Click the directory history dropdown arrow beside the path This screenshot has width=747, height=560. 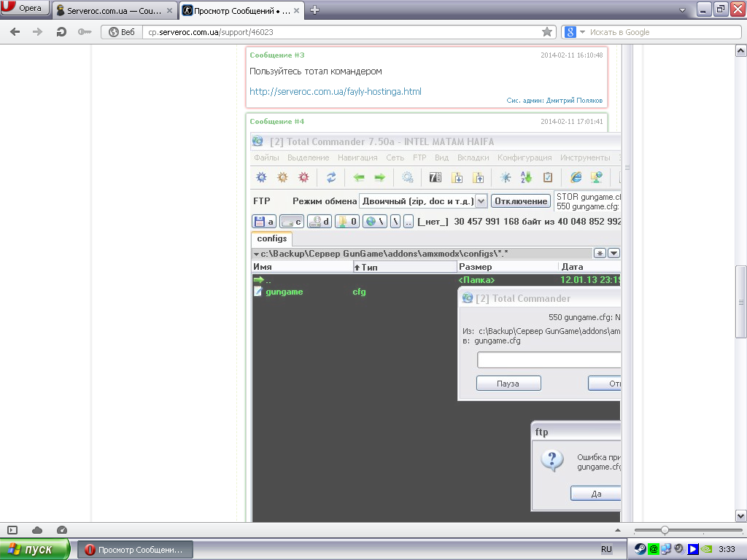click(614, 253)
